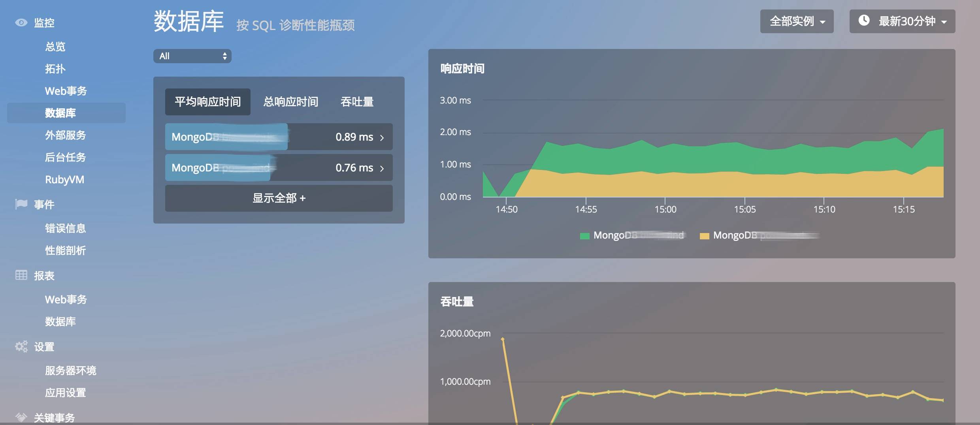Switch to the 吞吐量 tab
Screen dimensions: 980x425
click(x=357, y=102)
